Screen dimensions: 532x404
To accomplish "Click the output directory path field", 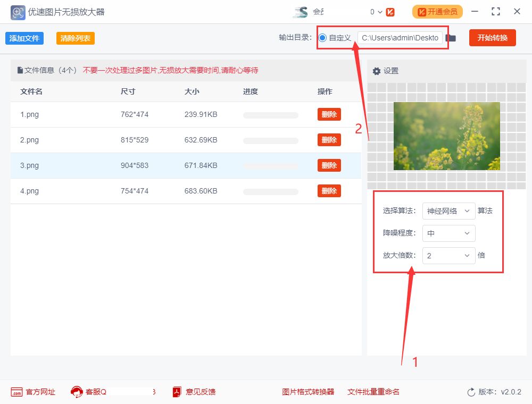I will pyautogui.click(x=400, y=38).
